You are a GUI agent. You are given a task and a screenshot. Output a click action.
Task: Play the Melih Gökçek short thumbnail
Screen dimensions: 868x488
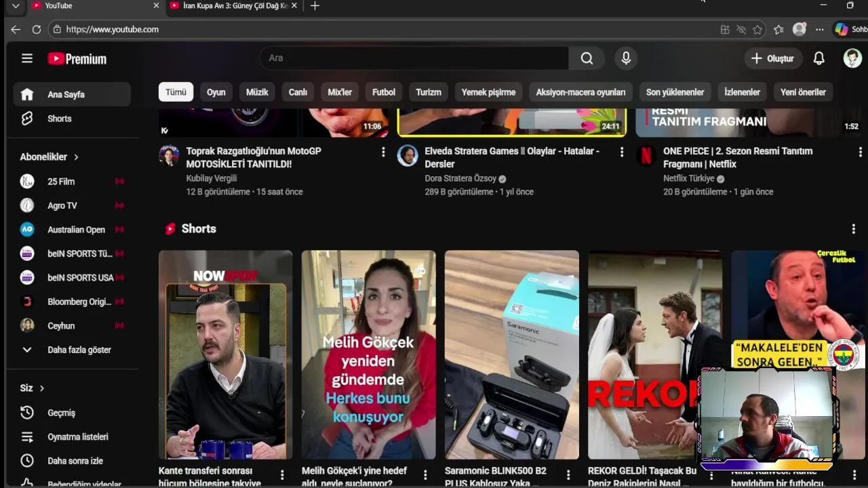click(x=369, y=354)
